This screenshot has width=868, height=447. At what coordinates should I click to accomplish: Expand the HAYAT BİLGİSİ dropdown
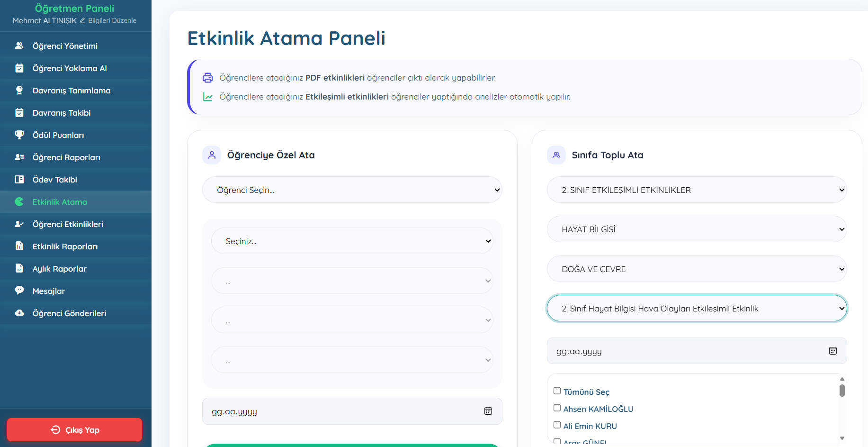697,229
